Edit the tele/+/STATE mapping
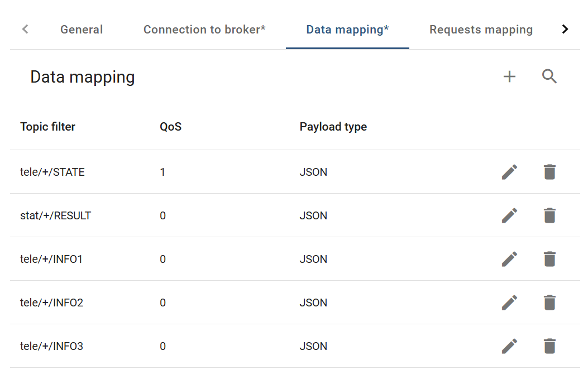 tap(509, 172)
